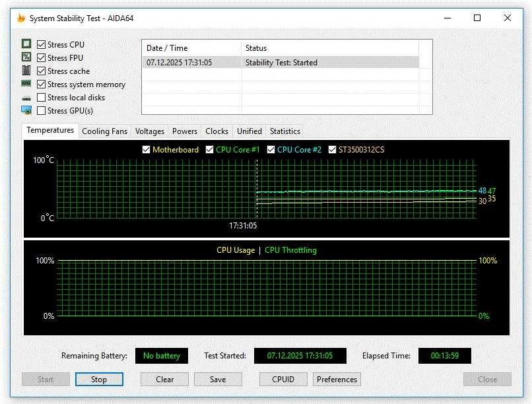Image resolution: width=532 pixels, height=404 pixels.
Task: Uncheck the Stress FPU checkbox
Action: point(41,57)
